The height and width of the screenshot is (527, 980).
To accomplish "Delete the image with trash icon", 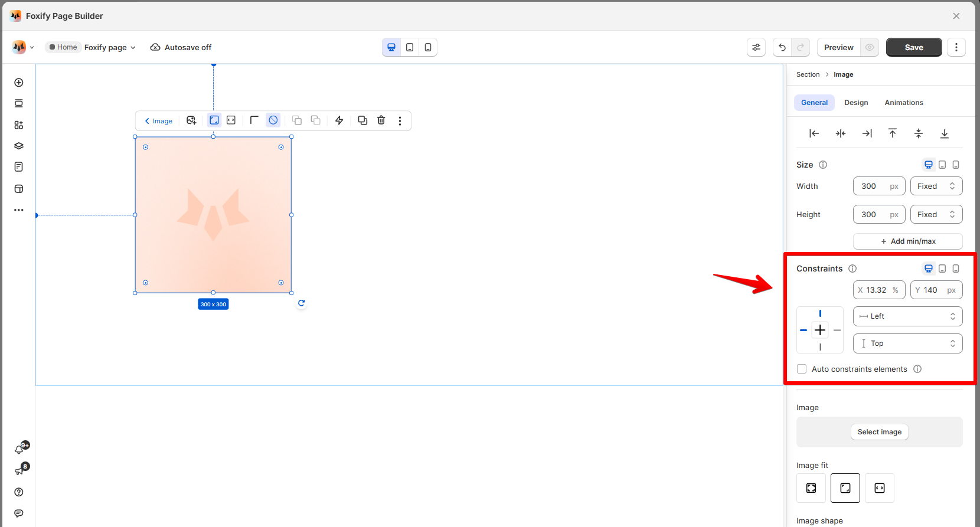I will [381, 120].
